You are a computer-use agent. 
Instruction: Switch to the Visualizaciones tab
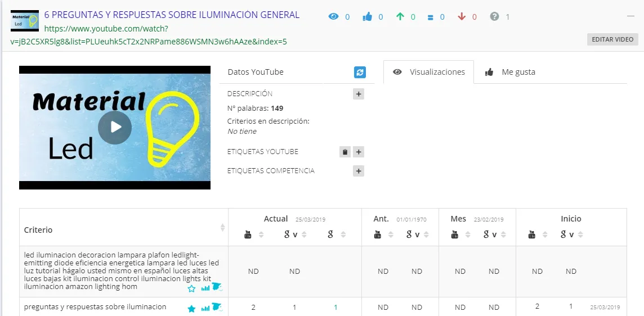click(x=428, y=72)
